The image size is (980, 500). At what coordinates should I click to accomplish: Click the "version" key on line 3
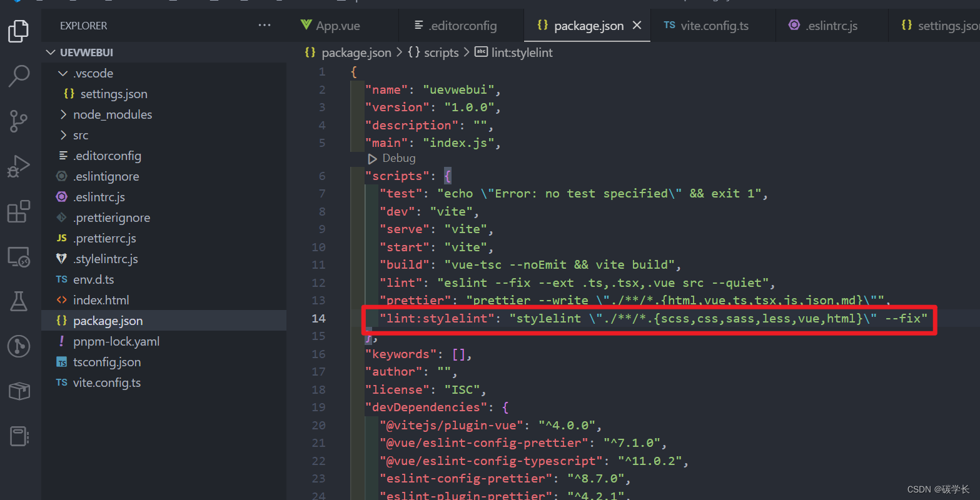tap(397, 107)
